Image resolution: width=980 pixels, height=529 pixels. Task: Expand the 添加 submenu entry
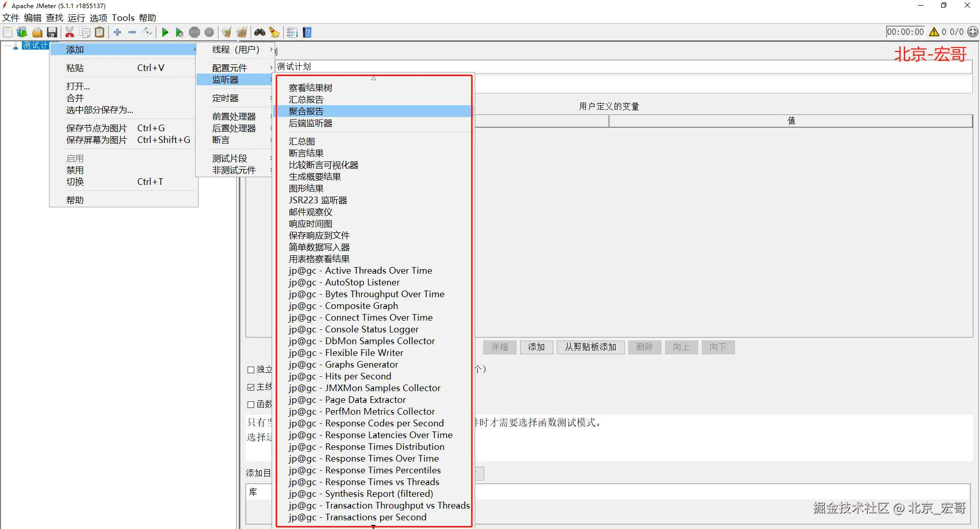[x=124, y=50]
